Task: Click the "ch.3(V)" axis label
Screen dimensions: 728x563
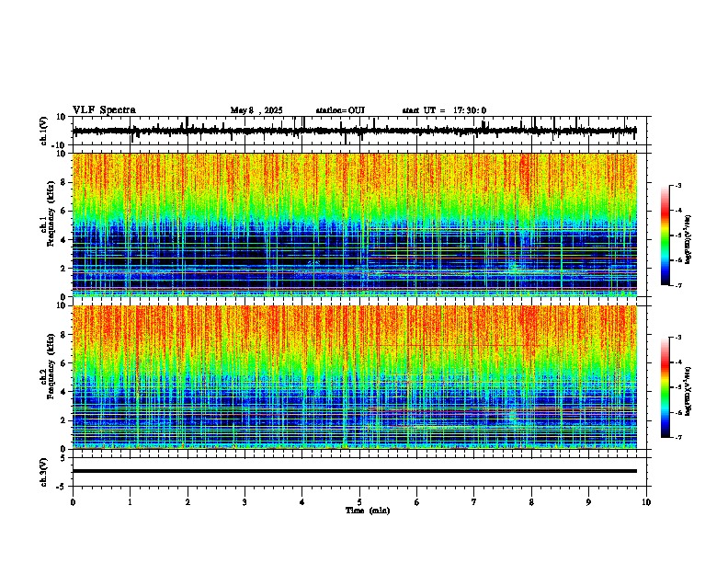Action: [x=44, y=472]
